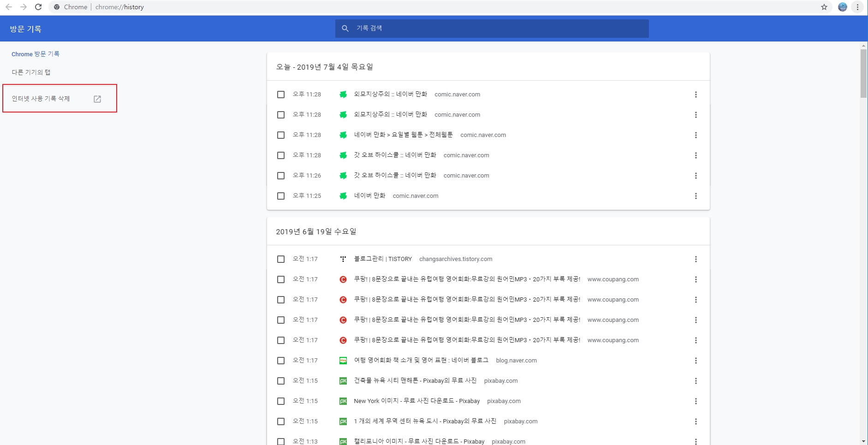Click the page vertical scrollbar thumb
The image size is (868, 445).
(x=863, y=73)
